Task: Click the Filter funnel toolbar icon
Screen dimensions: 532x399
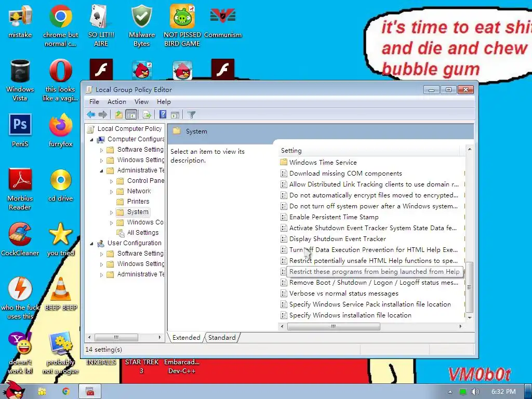Action: 191,115
